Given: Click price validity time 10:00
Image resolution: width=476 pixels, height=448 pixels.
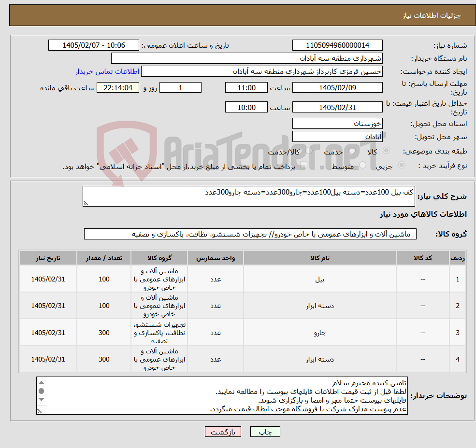Looking at the screenshot, I should 246,107.
